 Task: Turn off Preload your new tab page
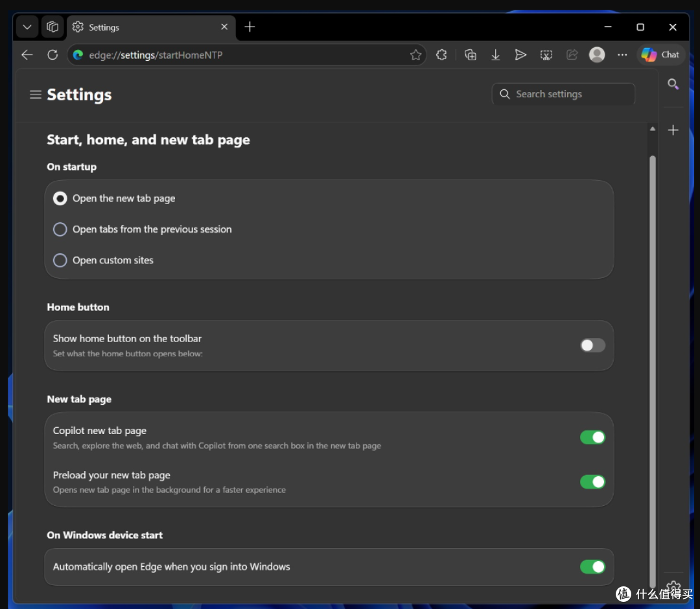(592, 482)
